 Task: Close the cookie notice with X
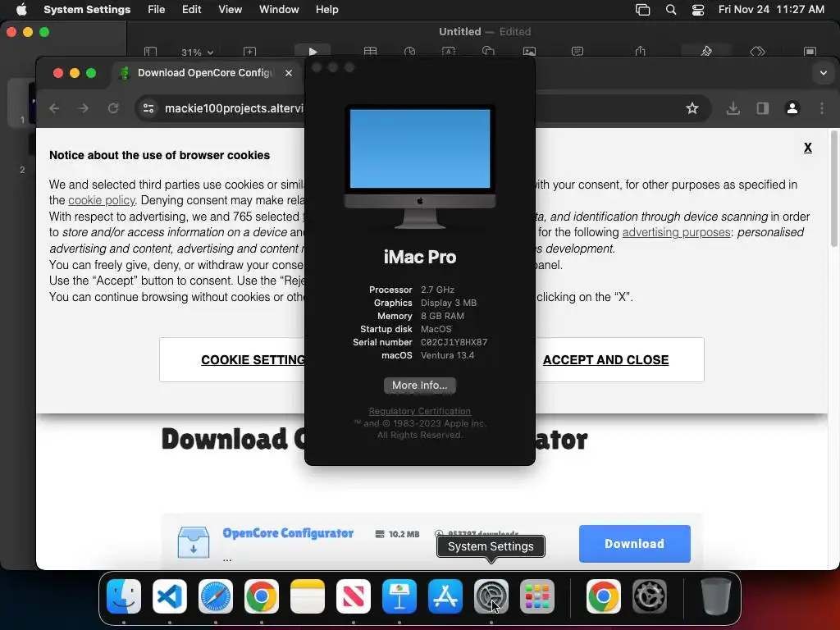point(808,148)
